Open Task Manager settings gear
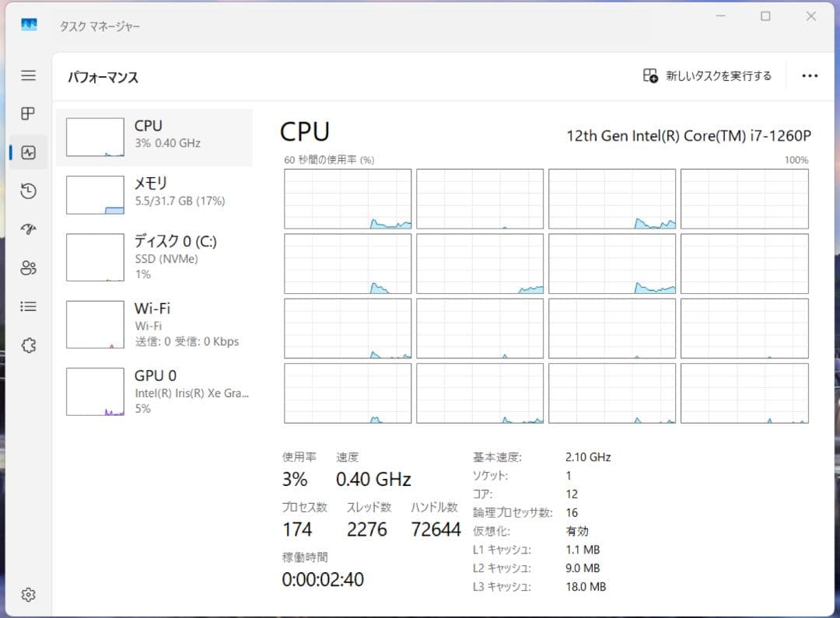The image size is (840, 618). (28, 594)
